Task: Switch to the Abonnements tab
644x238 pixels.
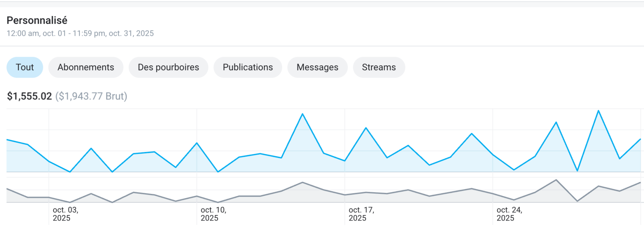Action: coord(85,67)
